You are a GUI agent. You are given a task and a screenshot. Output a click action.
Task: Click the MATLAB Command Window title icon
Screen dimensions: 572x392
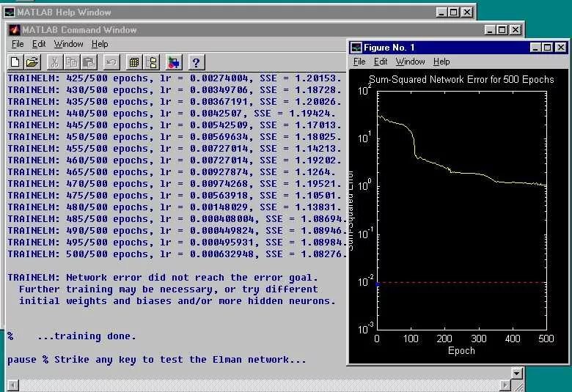click(15, 30)
